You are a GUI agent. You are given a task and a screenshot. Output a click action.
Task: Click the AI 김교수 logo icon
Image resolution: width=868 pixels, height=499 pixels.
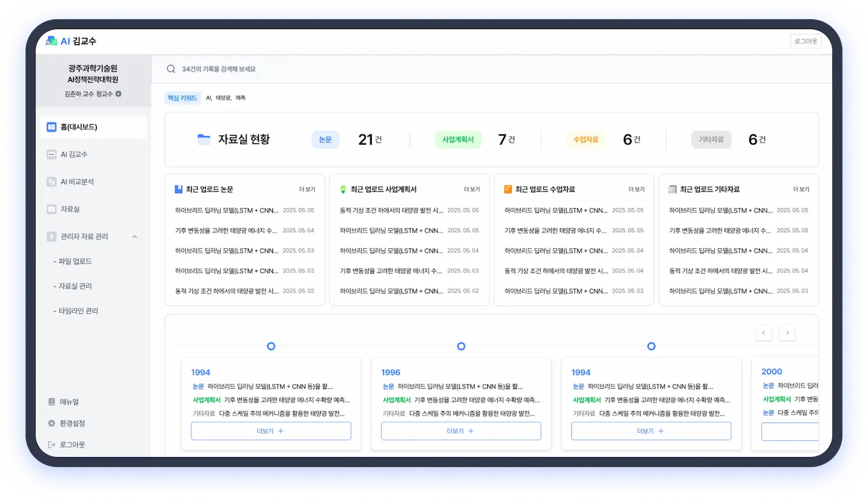click(x=51, y=41)
